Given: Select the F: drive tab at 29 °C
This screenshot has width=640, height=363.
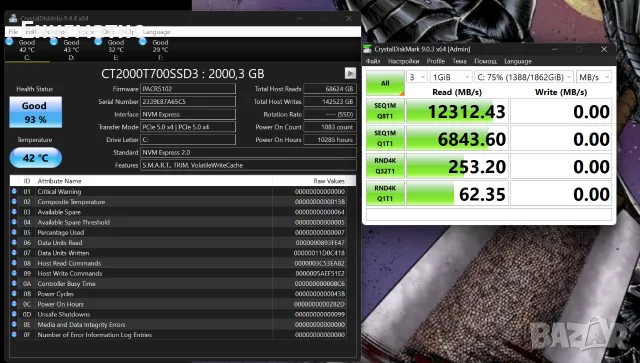Looking at the screenshot, I should click(160, 49).
